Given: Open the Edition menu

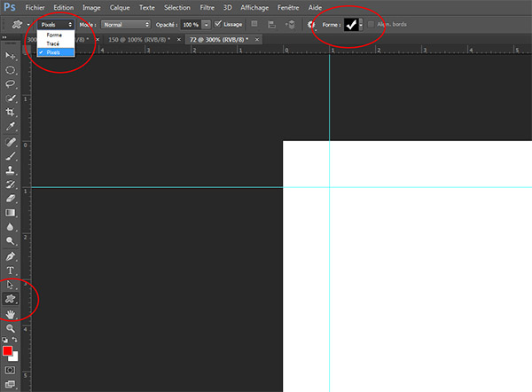Looking at the screenshot, I should [64, 7].
